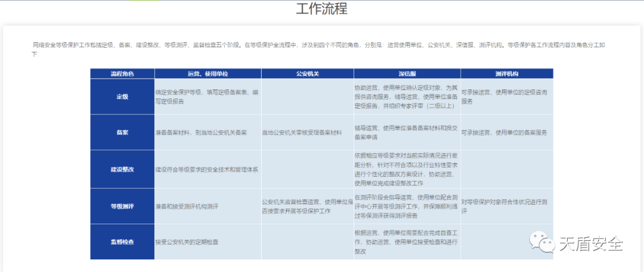Click cell 接受公安机关的定期检查
The width and height of the screenshot is (644, 272).
[208, 242]
